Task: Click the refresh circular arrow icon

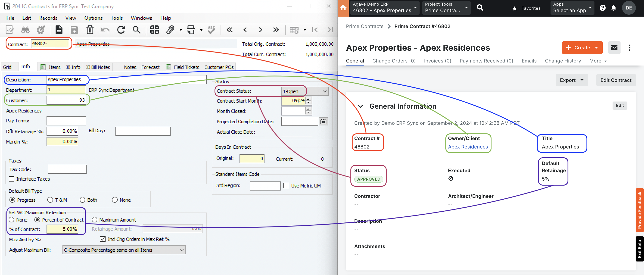Action: coord(121,30)
